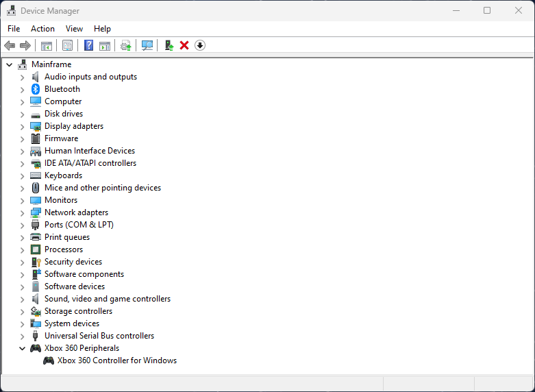Click the Mice and other pointing devices icon

pyautogui.click(x=36, y=188)
